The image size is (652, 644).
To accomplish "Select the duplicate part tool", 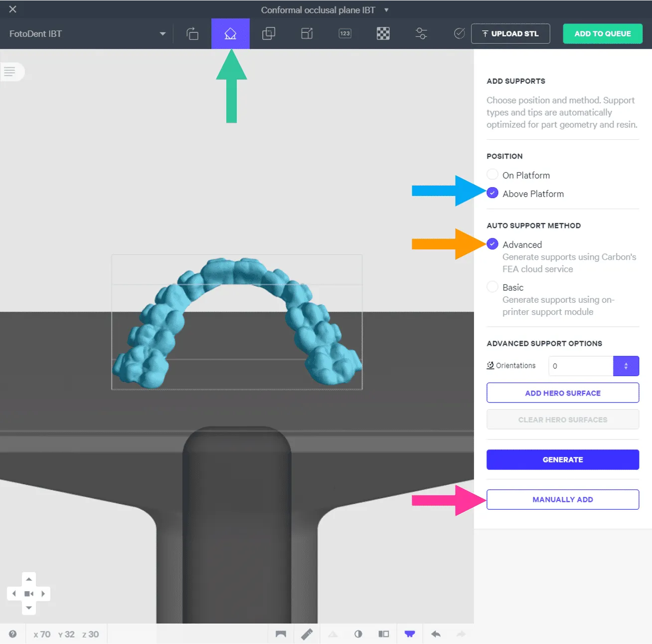I will (269, 33).
